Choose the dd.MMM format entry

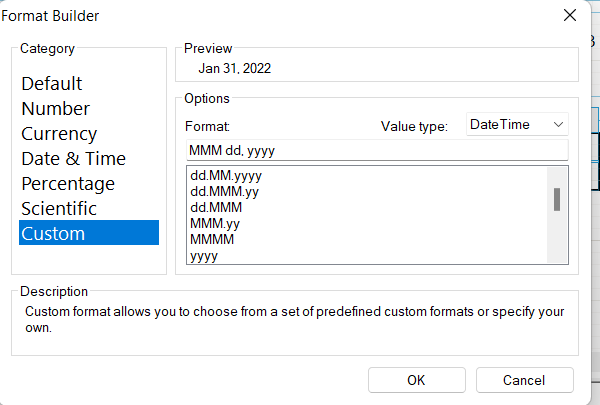216,208
